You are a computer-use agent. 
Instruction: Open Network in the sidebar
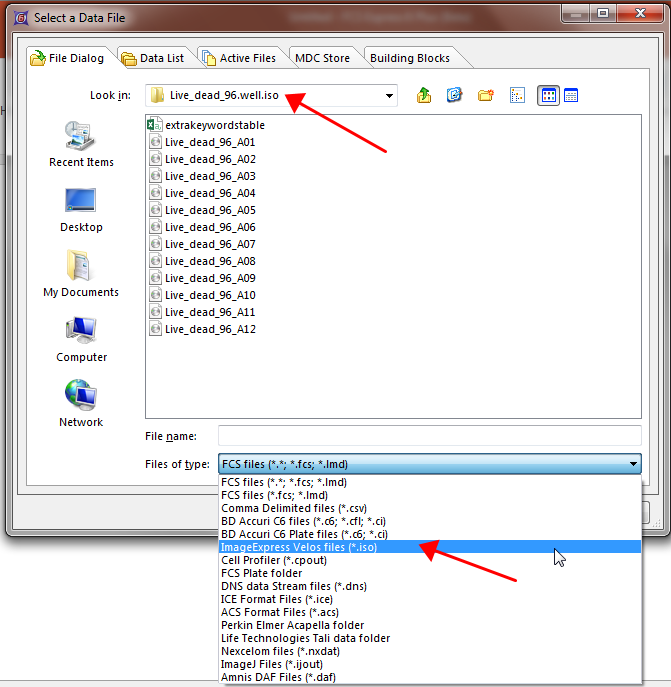81,404
